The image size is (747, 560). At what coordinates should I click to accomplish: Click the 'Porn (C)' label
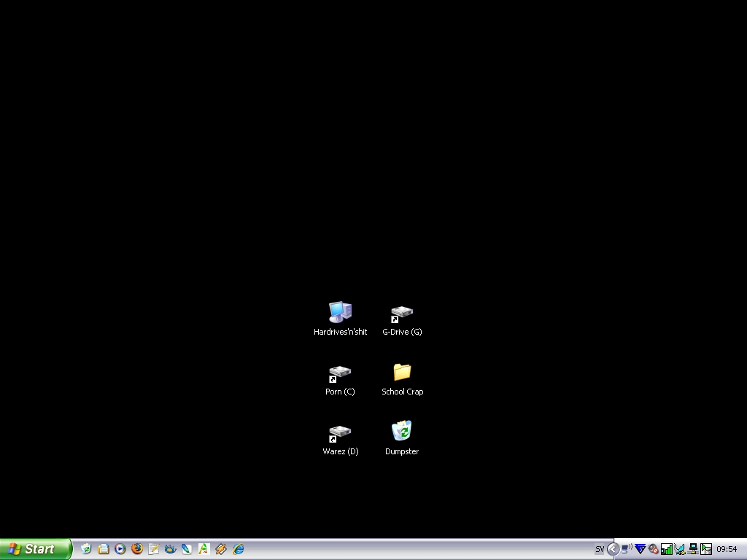click(x=340, y=392)
